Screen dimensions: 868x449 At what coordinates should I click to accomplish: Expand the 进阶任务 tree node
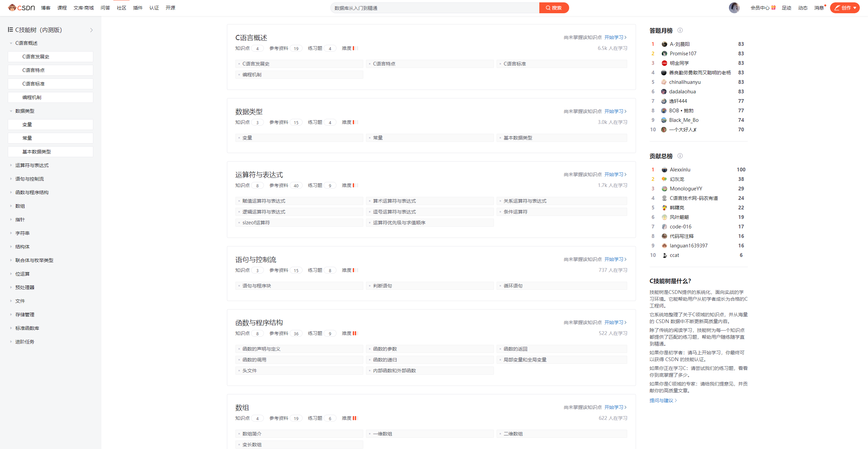point(11,342)
